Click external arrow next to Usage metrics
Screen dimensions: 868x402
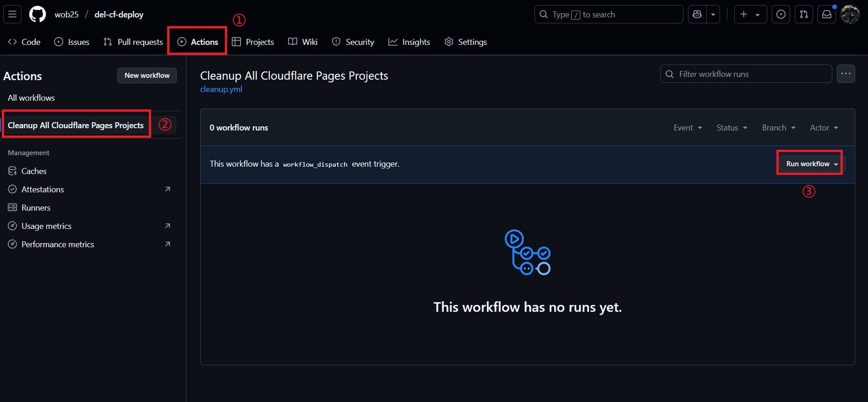[168, 226]
